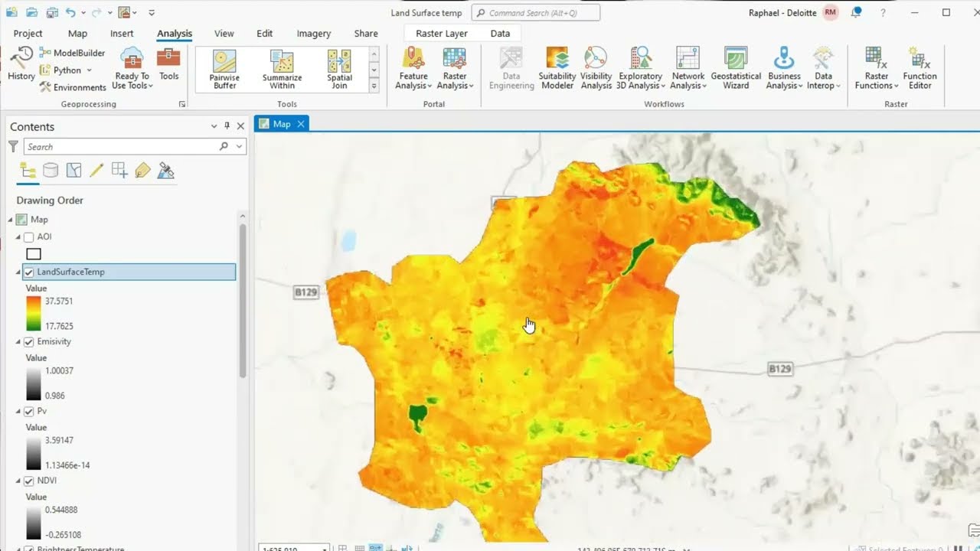Viewport: 980px width, 551px height.
Task: Open Raster Functions dropdown
Action: tap(877, 68)
